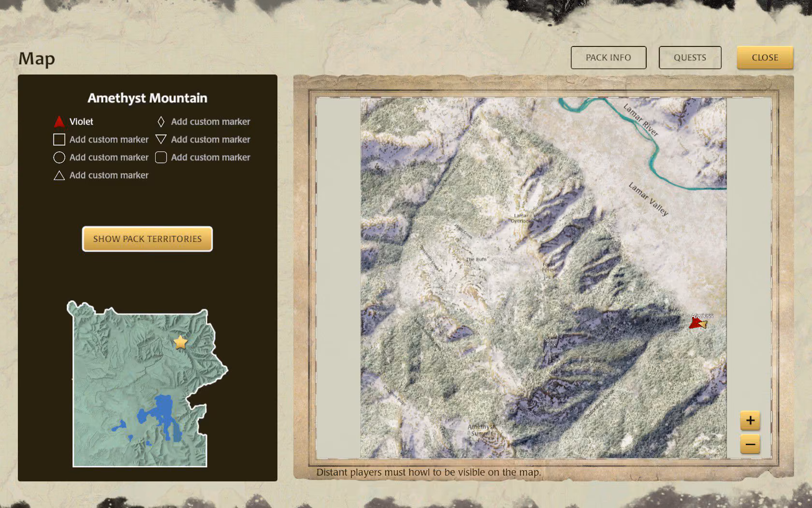Viewport: 812px width, 508px height.
Task: Pick the diamond custom marker icon
Action: coord(161,121)
